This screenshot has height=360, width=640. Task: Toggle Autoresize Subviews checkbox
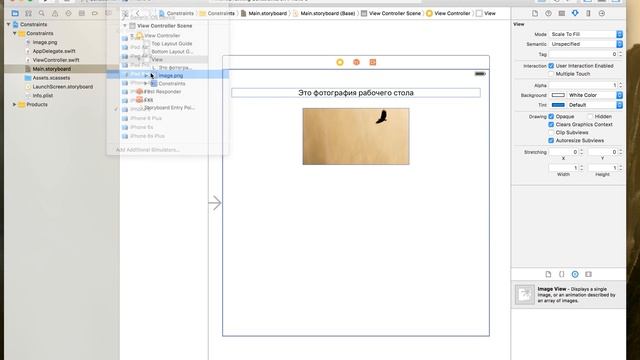pos(551,140)
